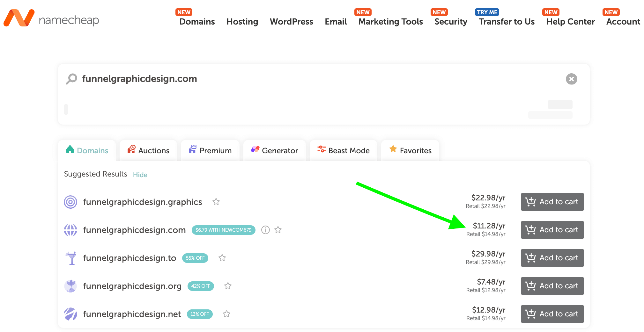Click the NEWCOM679 coupon badge
The width and height of the screenshot is (644, 332).
[223, 230]
